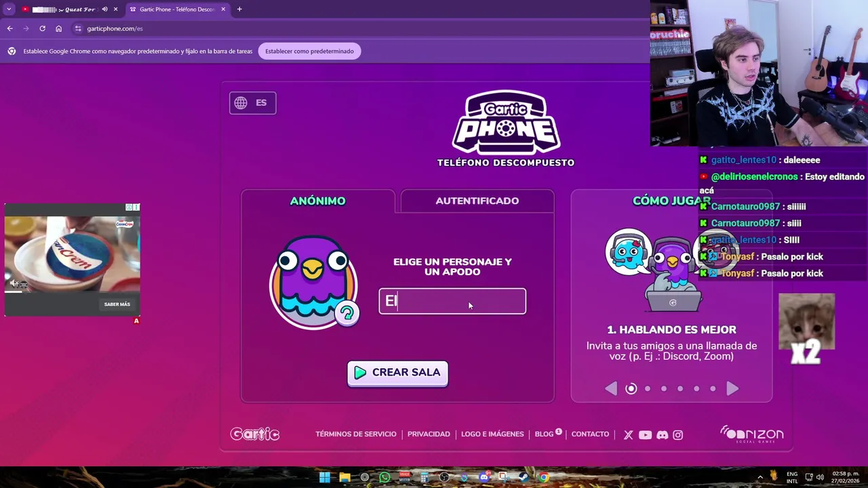The width and height of the screenshot is (868, 488).
Task: Select the sixth how-to-play slide dot
Action: pyautogui.click(x=713, y=388)
